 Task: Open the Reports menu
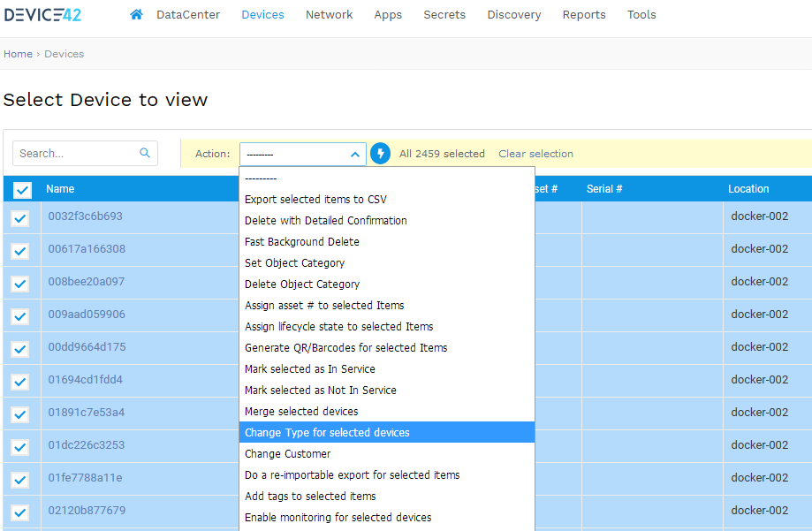[584, 15]
